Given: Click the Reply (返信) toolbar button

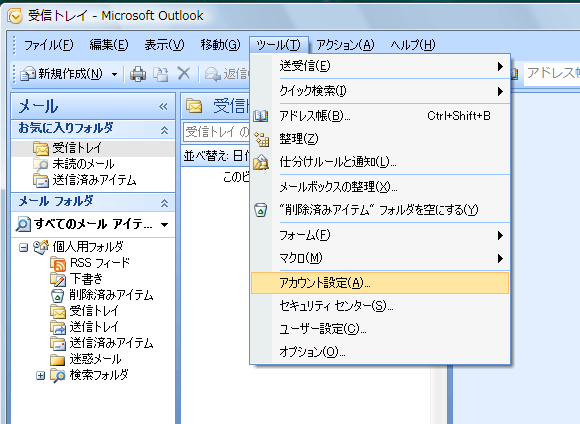Looking at the screenshot, I should (x=226, y=74).
